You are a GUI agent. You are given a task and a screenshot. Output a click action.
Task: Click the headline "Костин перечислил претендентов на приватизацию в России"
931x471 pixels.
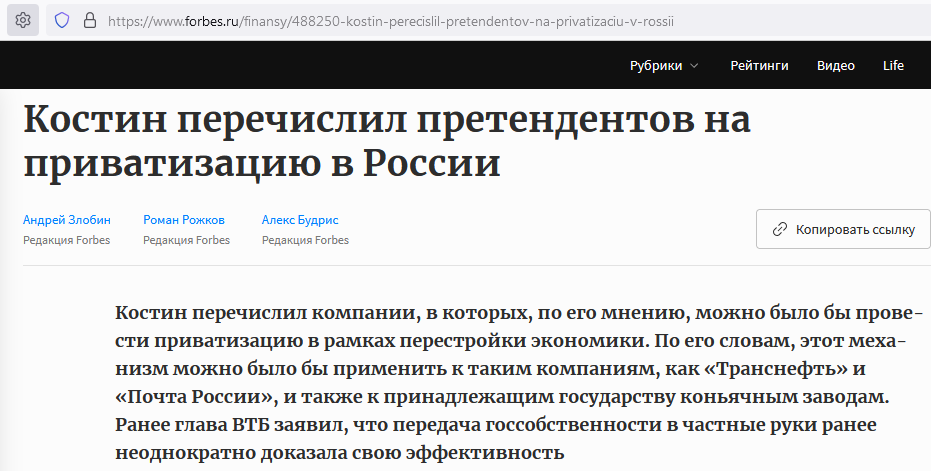[x=387, y=141]
